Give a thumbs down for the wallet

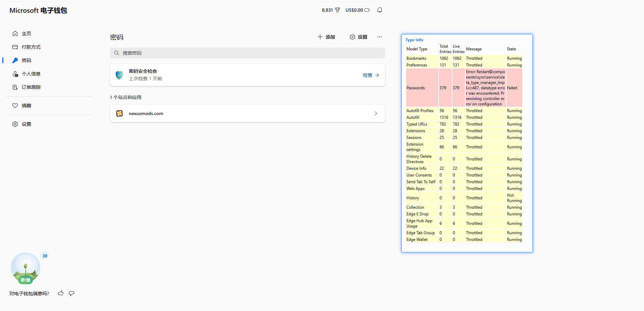point(71,293)
